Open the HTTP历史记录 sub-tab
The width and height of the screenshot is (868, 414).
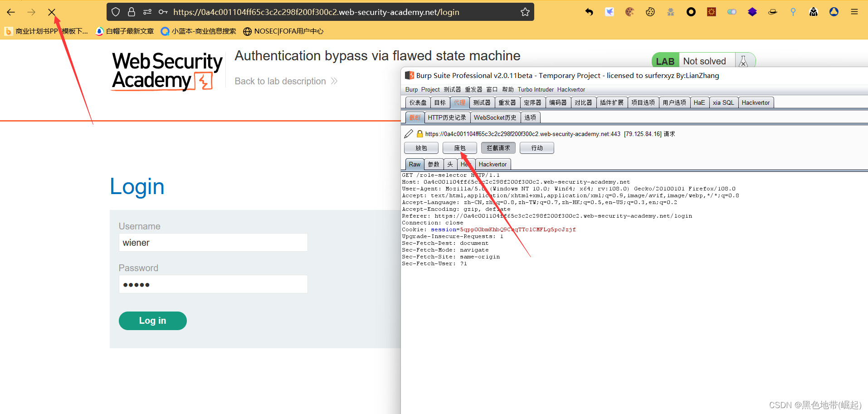447,117
